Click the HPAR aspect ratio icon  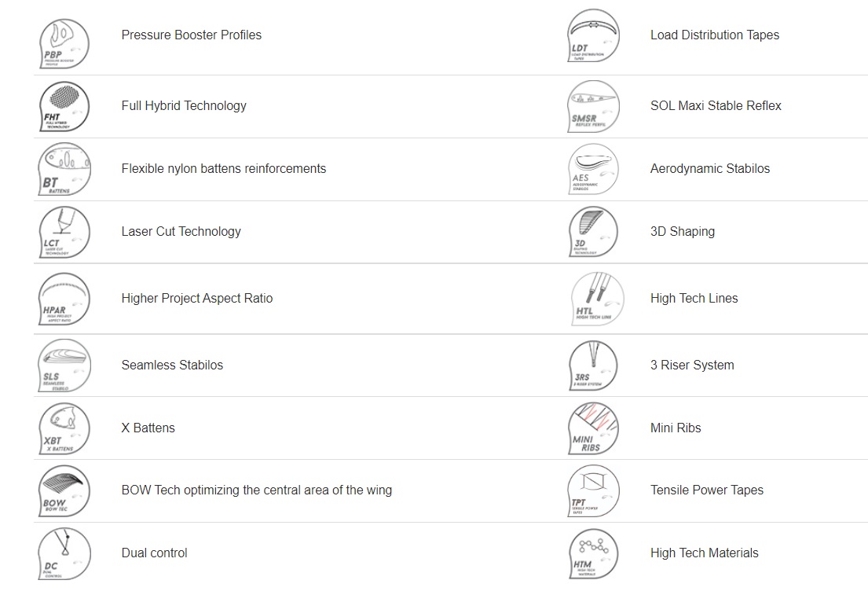coord(64,299)
